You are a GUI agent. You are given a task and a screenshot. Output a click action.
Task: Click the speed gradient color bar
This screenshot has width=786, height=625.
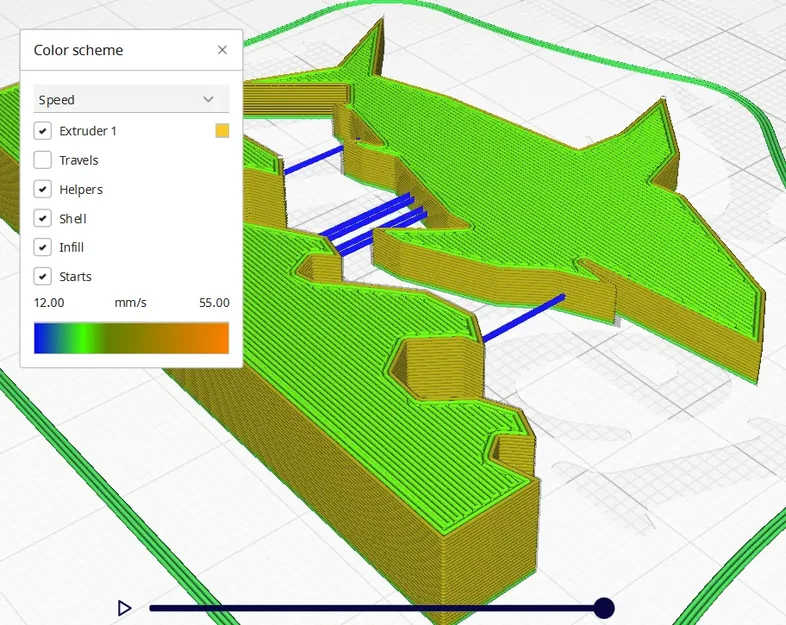click(131, 338)
